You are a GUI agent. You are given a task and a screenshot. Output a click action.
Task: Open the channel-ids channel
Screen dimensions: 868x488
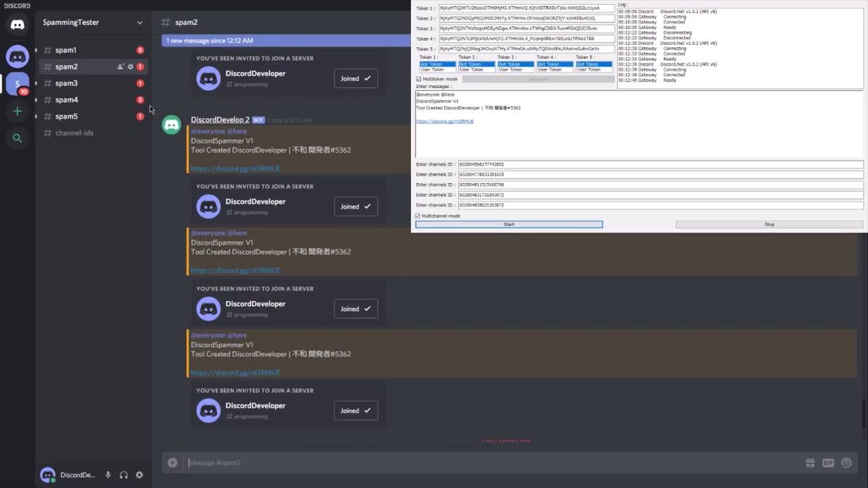point(93,133)
